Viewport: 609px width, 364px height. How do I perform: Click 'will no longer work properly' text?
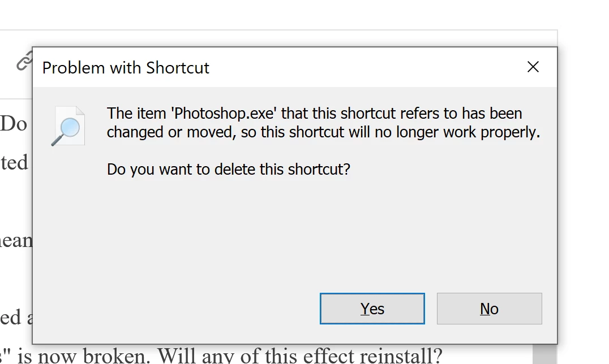pos(444,132)
